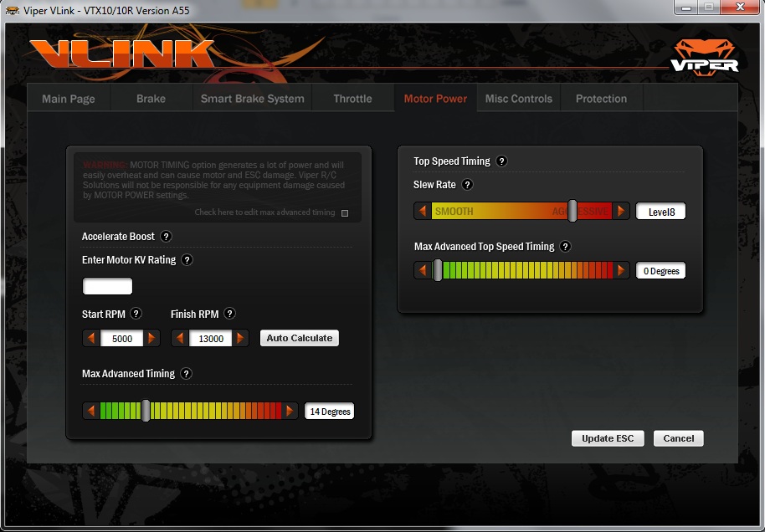This screenshot has height=532, width=765.
Task: Show help for Slew Rate
Action: point(467,185)
